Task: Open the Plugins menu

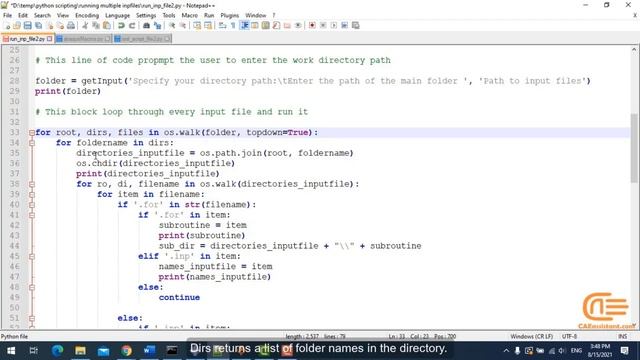Action: 229,16
